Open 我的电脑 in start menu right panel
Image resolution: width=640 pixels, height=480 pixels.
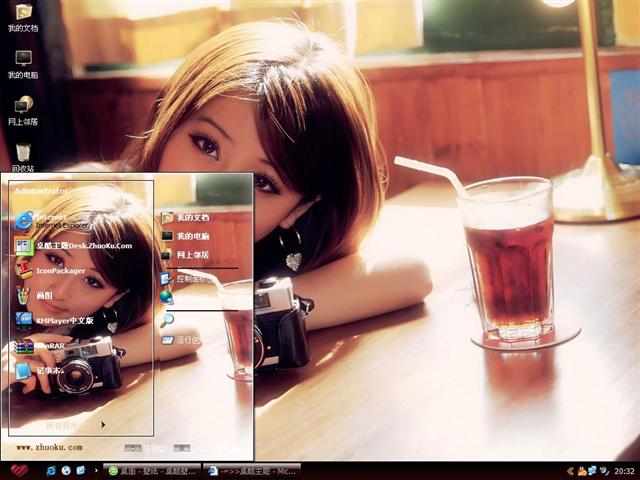coord(190,236)
